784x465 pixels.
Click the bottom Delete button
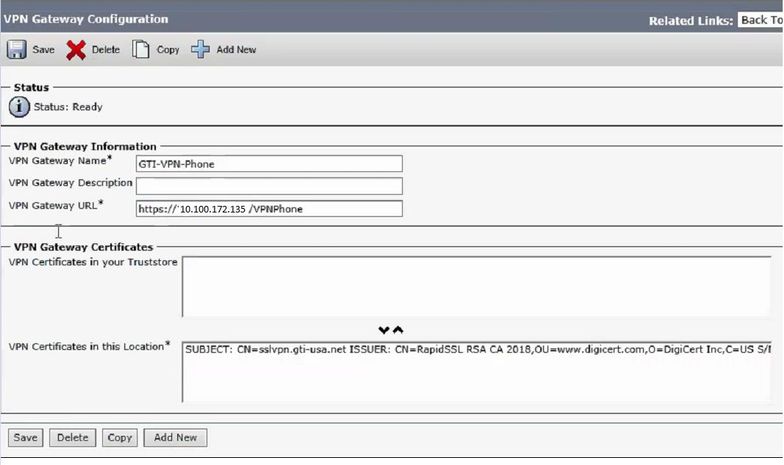pos(72,438)
